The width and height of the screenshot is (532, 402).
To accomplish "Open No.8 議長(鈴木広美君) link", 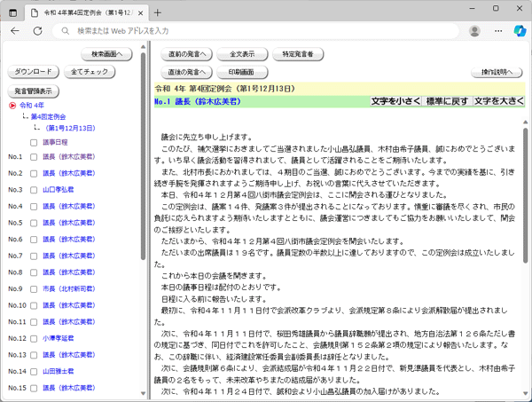I will (69, 272).
